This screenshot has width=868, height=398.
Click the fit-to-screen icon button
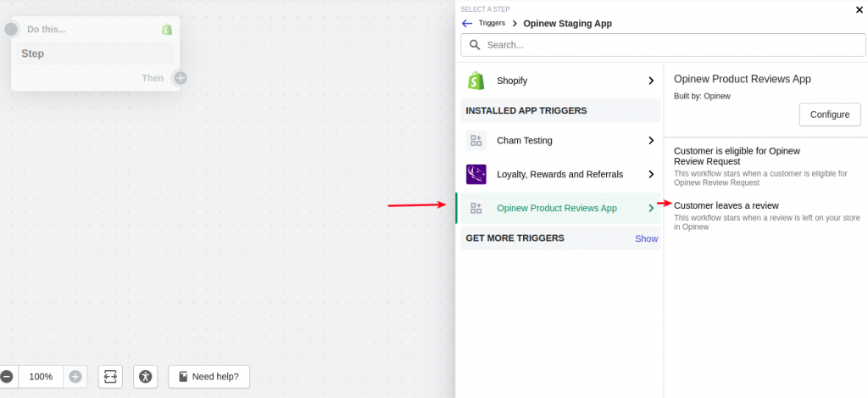[x=111, y=377]
